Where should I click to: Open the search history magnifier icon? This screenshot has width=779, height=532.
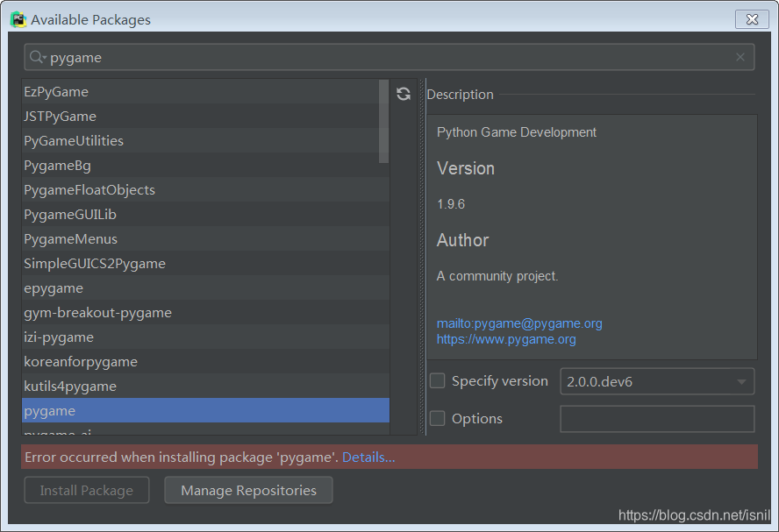(x=38, y=58)
